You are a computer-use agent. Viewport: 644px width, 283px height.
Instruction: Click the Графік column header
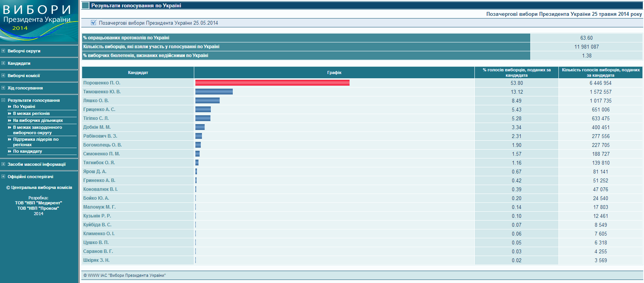(x=334, y=72)
